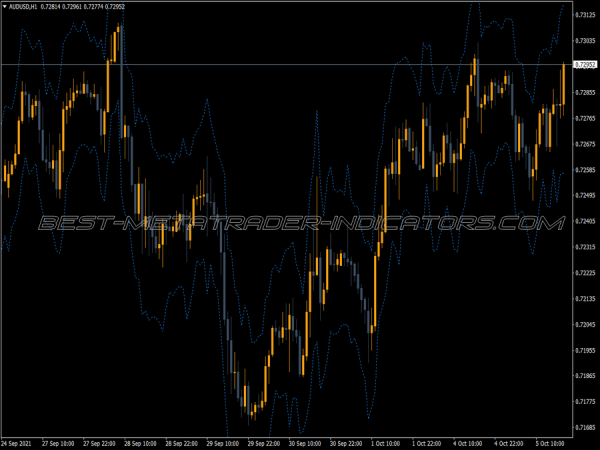Select the low value 0.72774 in header
This screenshot has height=450, width=600.
[93, 7]
